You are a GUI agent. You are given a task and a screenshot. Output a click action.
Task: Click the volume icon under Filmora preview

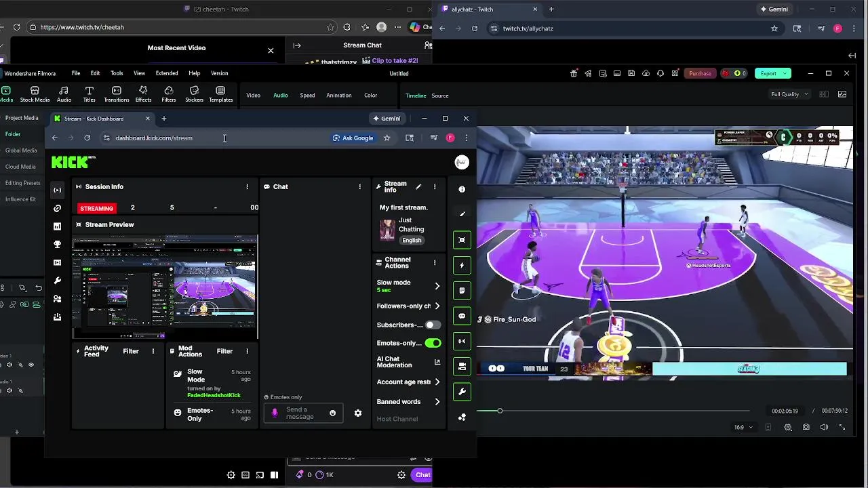(824, 428)
